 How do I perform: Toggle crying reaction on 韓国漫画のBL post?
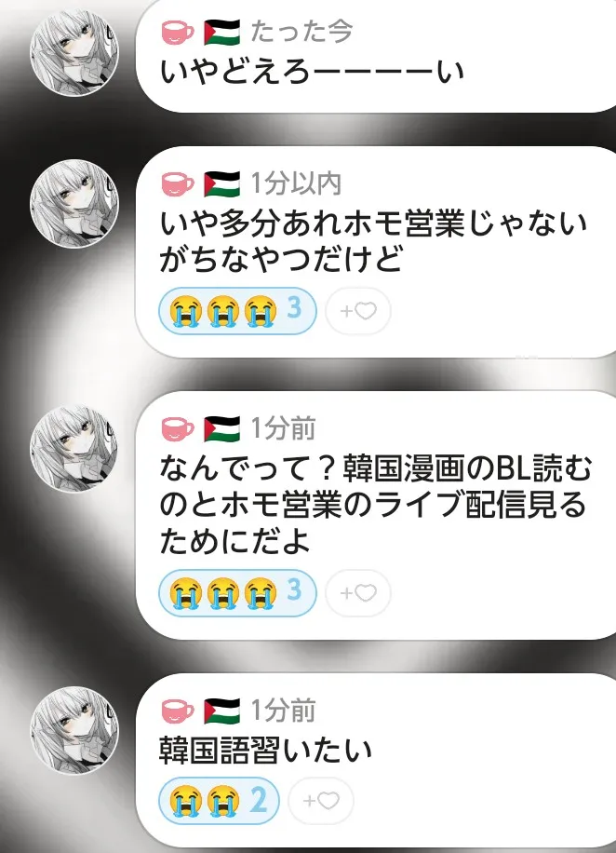(237, 593)
